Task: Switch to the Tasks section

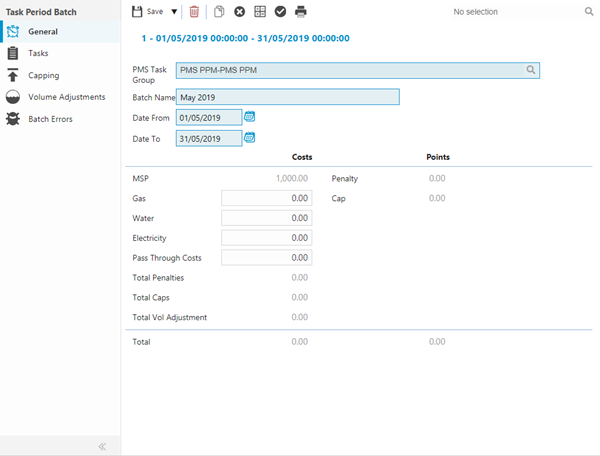Action: pyautogui.click(x=38, y=53)
